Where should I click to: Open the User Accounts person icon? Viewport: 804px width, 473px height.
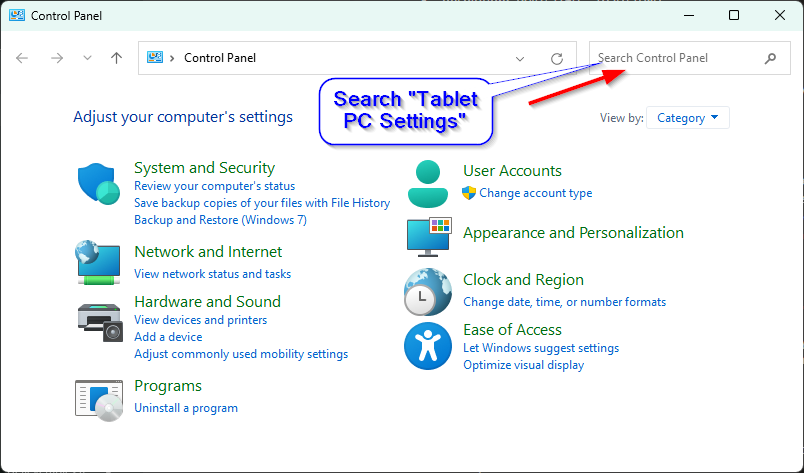(x=428, y=184)
